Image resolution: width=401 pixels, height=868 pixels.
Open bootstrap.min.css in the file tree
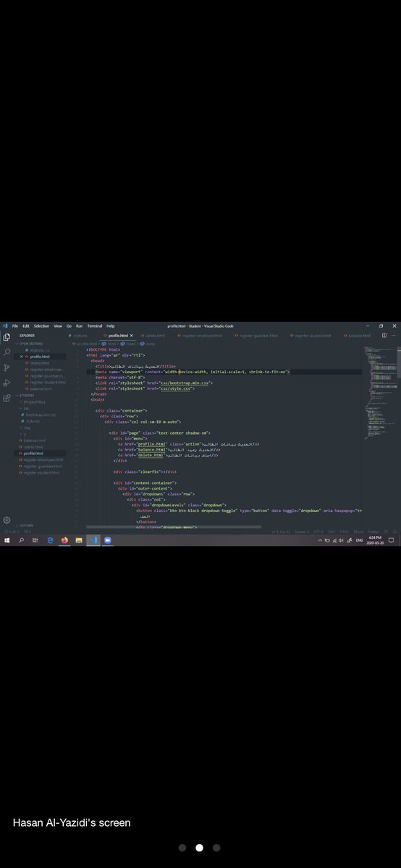(x=41, y=415)
